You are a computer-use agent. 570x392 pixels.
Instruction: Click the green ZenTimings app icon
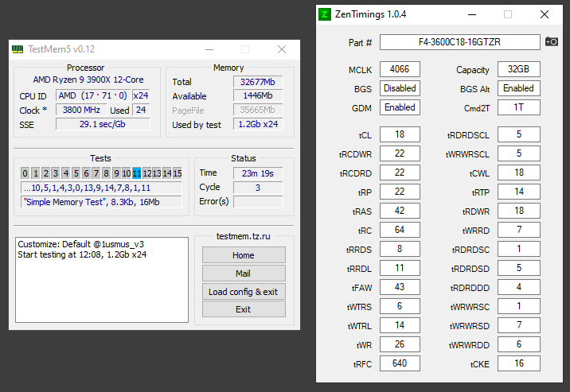(324, 14)
